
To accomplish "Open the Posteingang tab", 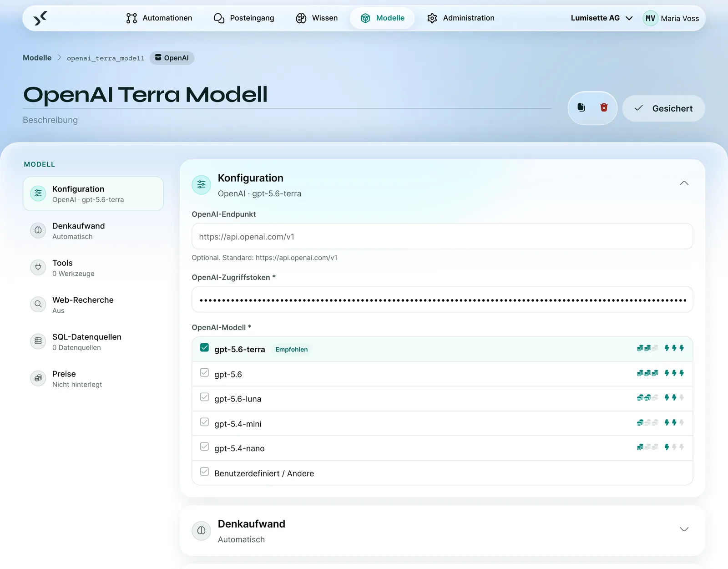I will pyautogui.click(x=244, y=18).
